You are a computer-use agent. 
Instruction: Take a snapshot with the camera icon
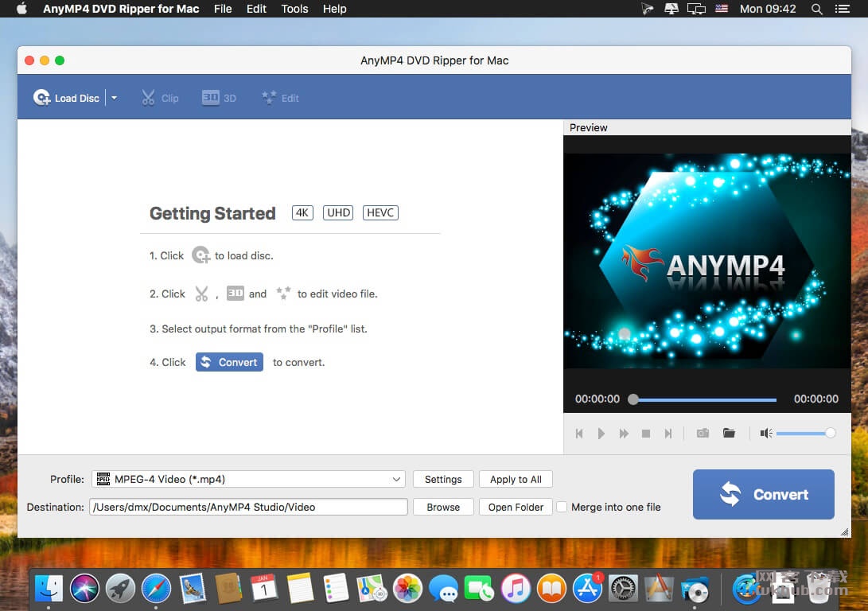703,433
